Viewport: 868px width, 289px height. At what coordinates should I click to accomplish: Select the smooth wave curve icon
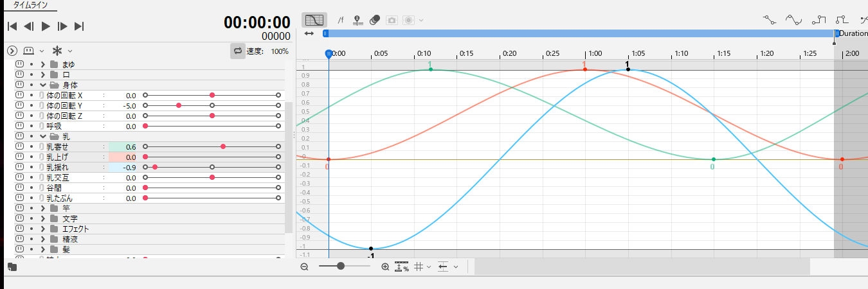pyautogui.click(x=794, y=20)
